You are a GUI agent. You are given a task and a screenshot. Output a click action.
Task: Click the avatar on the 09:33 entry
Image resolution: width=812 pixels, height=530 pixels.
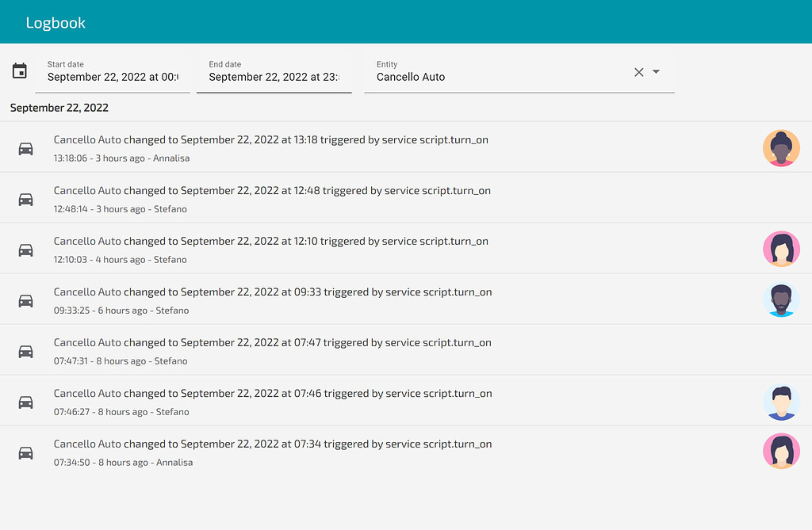coord(781,299)
